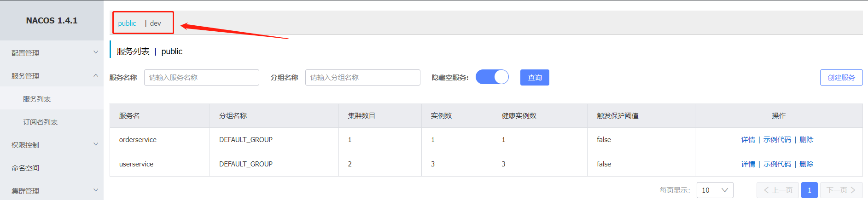Open 示例代码 for orderservice

[777, 139]
